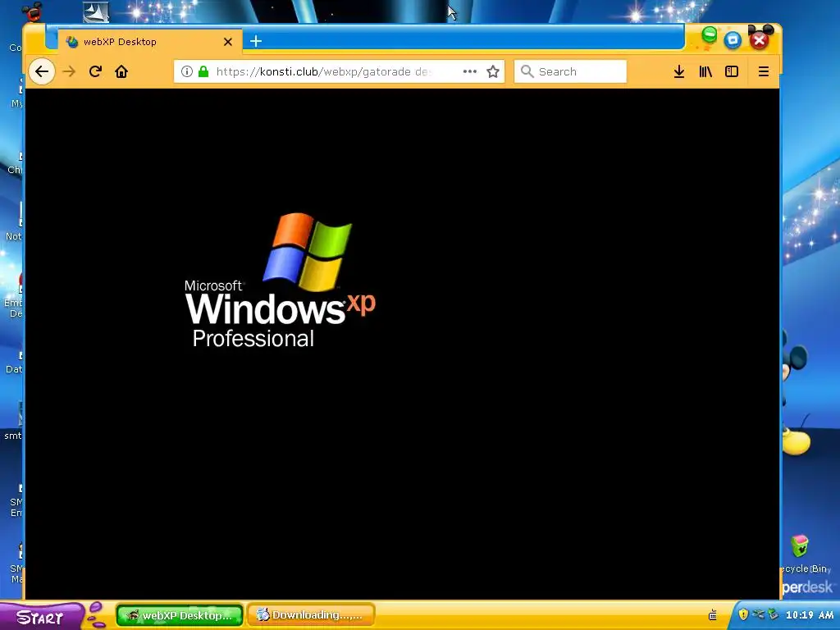
Task: Click the safely remove hardware tray icon
Action: 773,614
